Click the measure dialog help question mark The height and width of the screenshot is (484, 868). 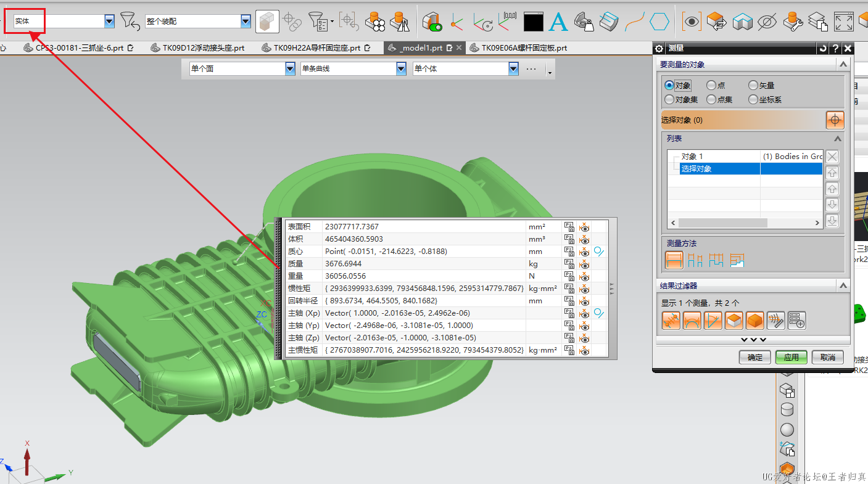pyautogui.click(x=835, y=48)
